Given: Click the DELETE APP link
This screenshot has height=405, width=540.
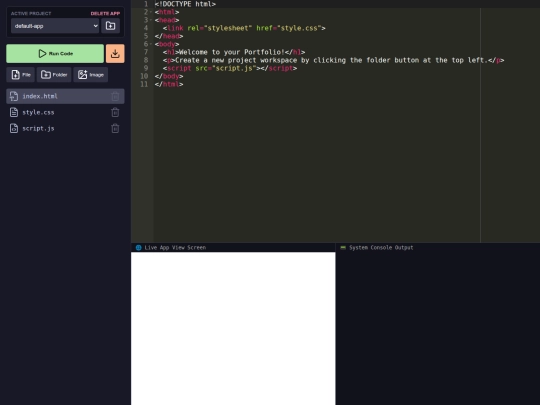Looking at the screenshot, I should pos(105,13).
